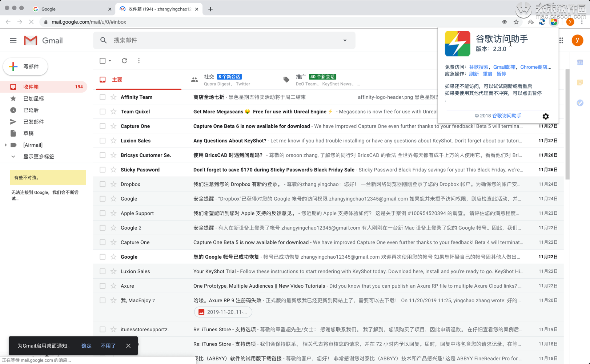Screen dimensions: 590x364
Task: Open extension settings gear icon
Action: [x=546, y=116]
